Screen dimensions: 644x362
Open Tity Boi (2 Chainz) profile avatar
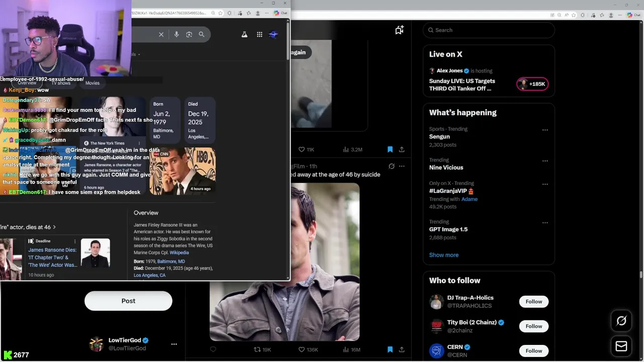point(437,326)
